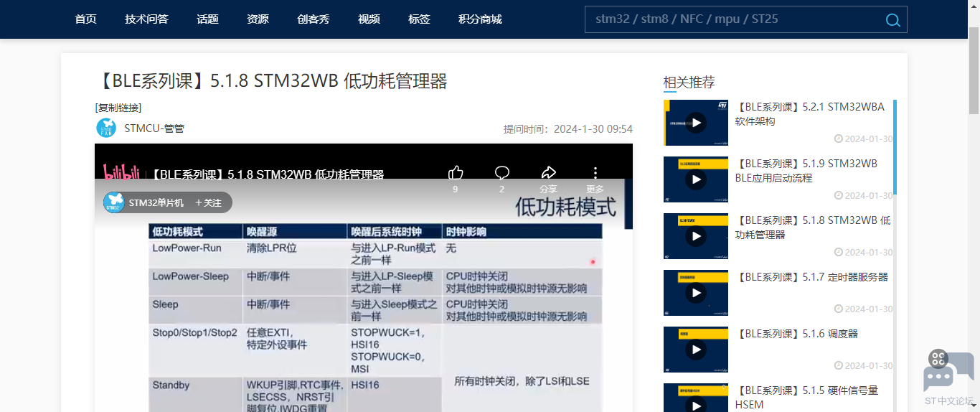Viewport: 980px width, 412px height.
Task: Open 标签 navigation item
Action: coord(419,19)
